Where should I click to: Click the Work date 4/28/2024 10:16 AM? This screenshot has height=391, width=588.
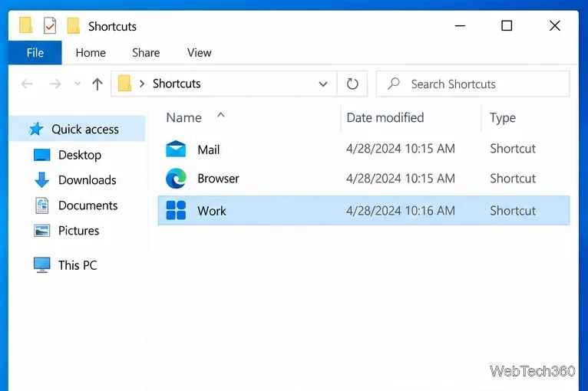pyautogui.click(x=401, y=211)
